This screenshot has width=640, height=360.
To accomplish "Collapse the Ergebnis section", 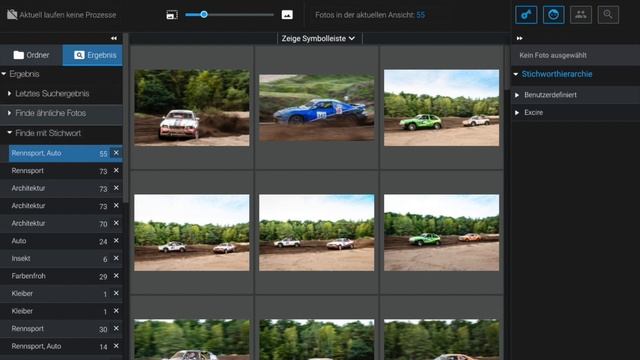I will coord(4,74).
